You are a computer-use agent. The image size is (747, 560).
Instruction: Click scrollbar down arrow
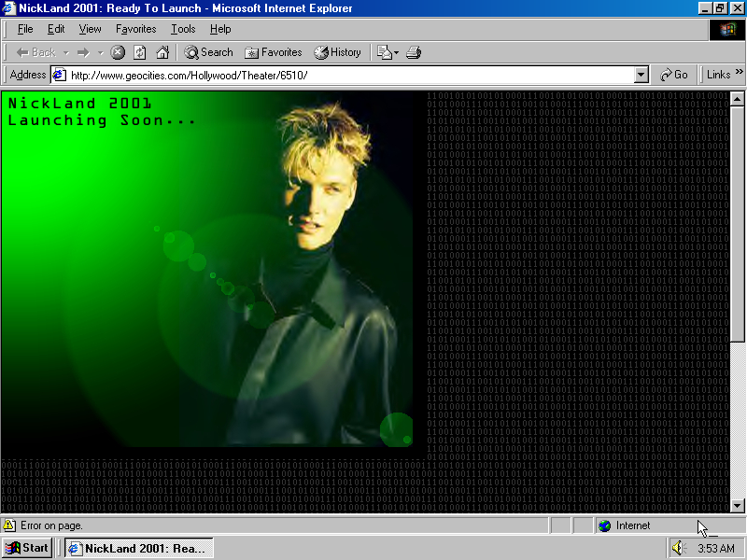coord(737,505)
